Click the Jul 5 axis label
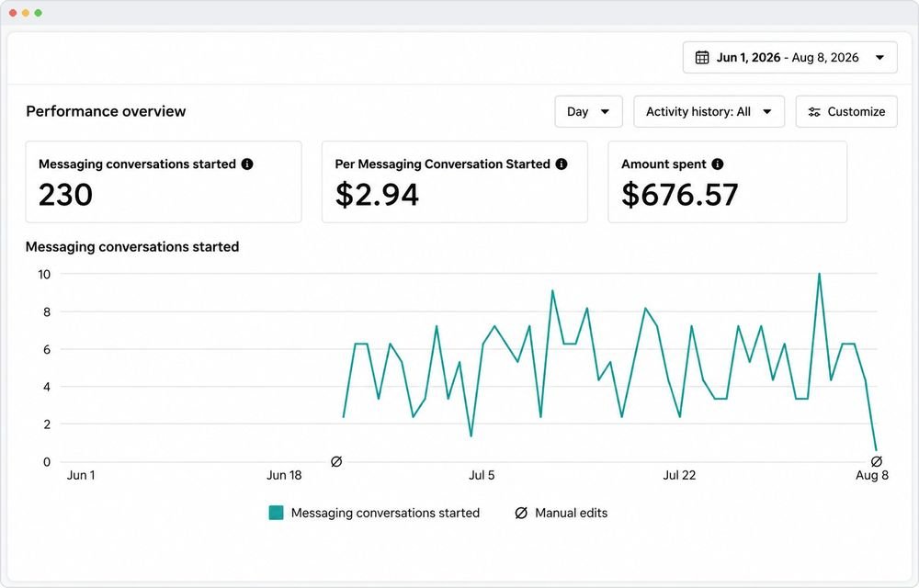This screenshot has height=588, width=919. [x=482, y=475]
